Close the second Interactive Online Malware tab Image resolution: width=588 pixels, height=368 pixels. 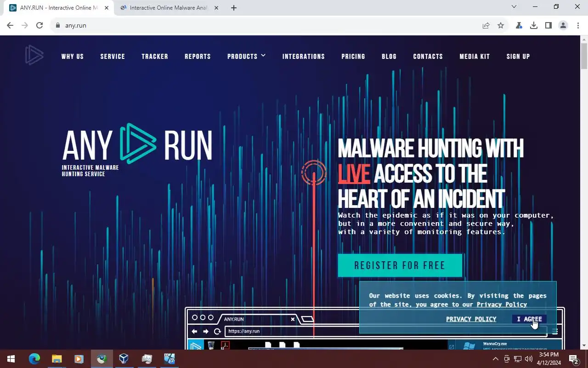216,8
